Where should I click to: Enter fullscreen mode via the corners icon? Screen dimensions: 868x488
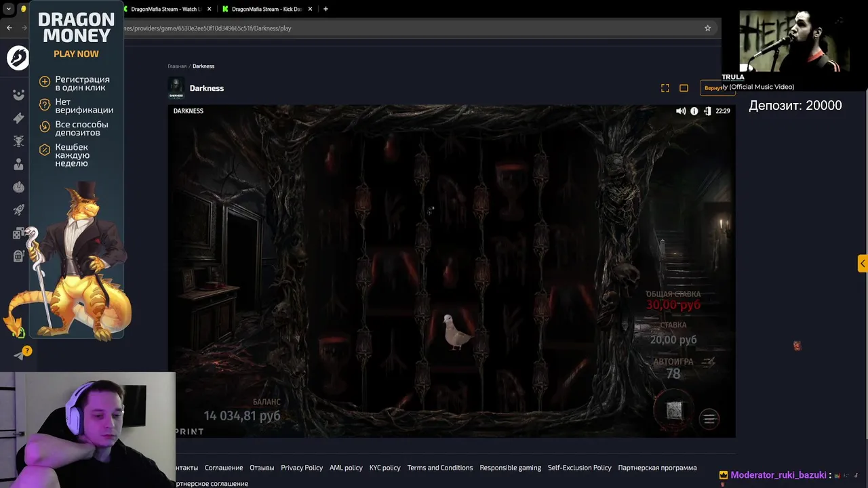665,88
